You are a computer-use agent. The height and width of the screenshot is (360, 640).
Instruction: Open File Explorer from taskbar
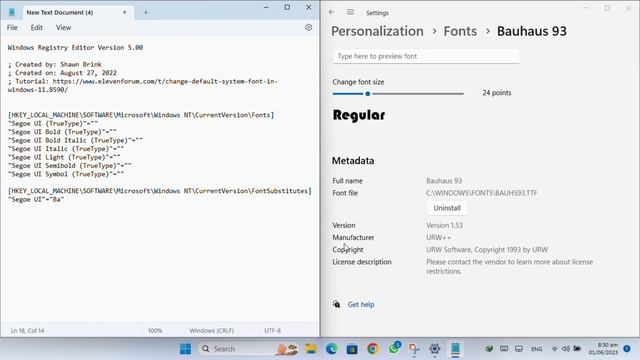click(311, 349)
